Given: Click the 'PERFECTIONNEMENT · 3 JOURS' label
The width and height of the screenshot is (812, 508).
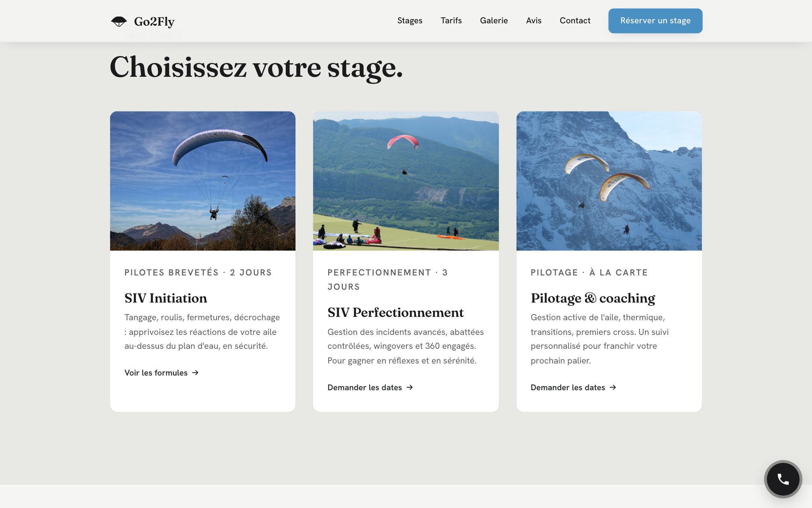Looking at the screenshot, I should 388,280.
